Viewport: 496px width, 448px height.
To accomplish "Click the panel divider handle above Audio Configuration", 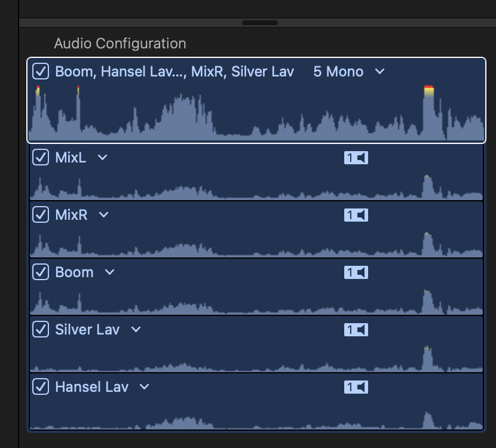I will pyautogui.click(x=259, y=23).
